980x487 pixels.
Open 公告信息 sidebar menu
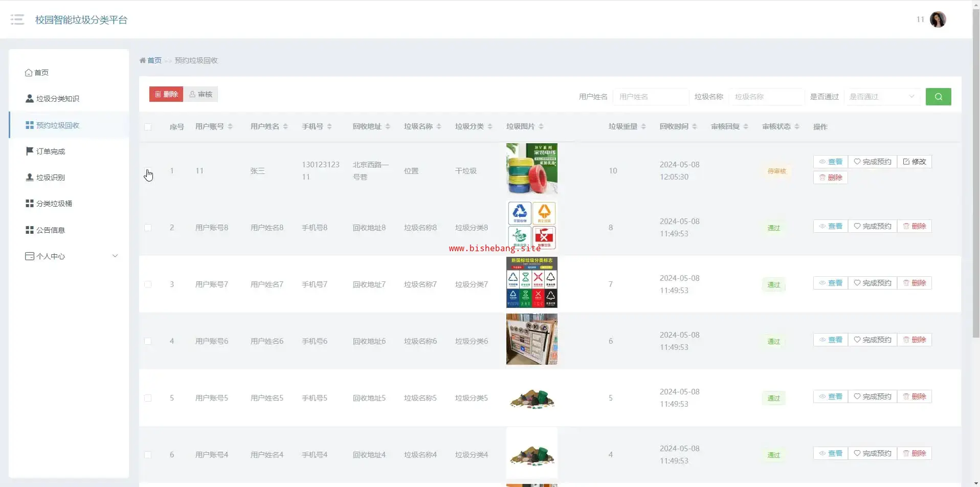coord(69,230)
